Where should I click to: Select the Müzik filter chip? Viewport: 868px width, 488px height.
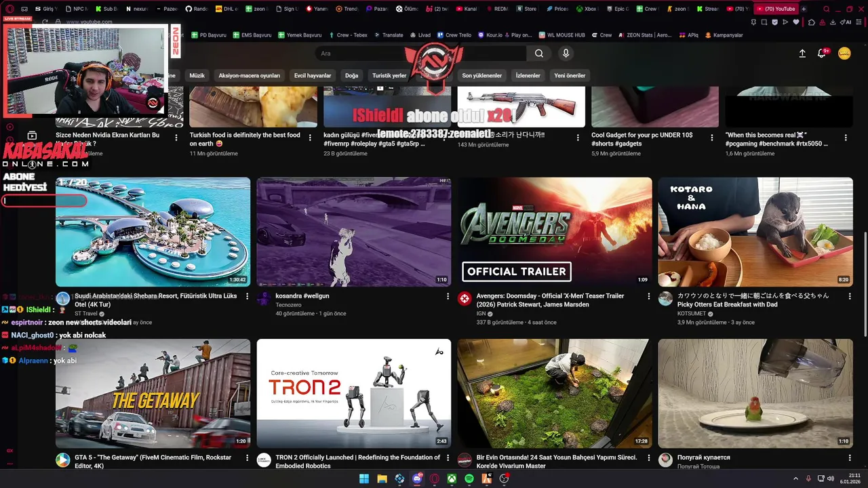click(197, 75)
